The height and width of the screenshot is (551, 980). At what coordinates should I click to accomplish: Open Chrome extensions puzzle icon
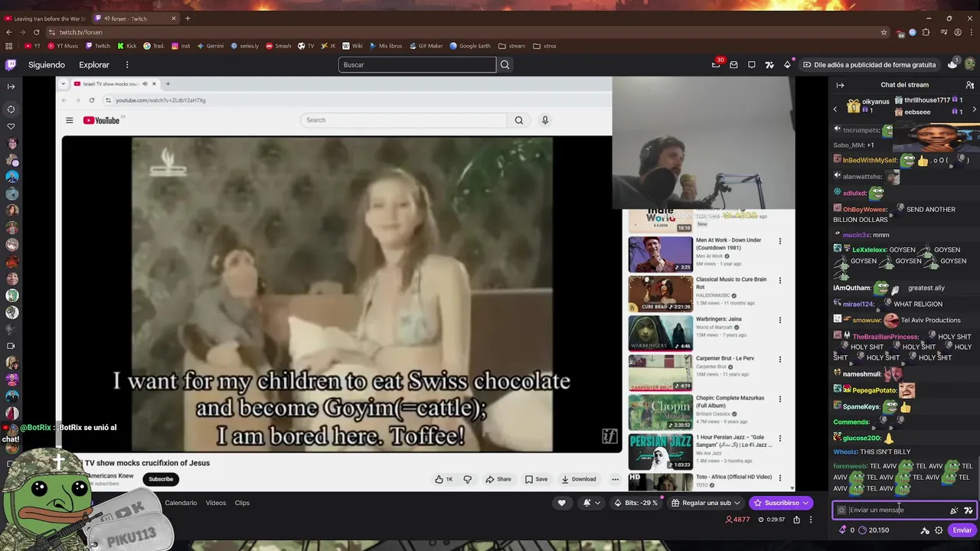926,32
